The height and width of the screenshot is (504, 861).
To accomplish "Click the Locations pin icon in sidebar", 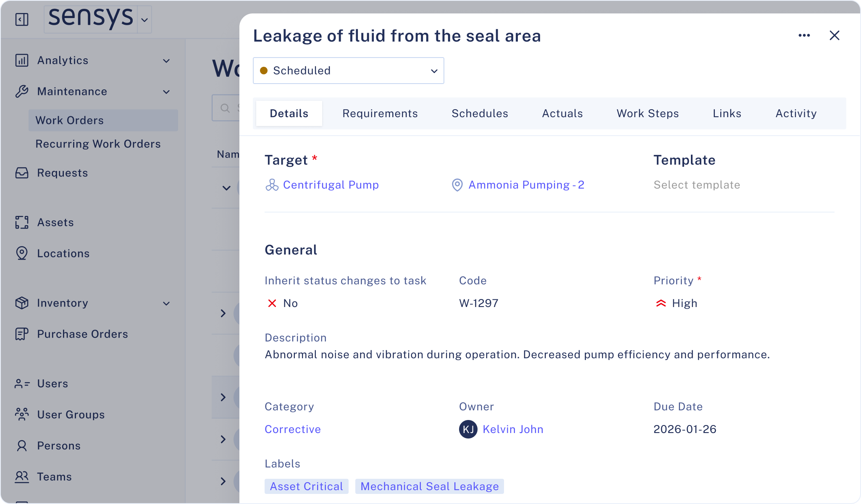I will [x=22, y=253].
